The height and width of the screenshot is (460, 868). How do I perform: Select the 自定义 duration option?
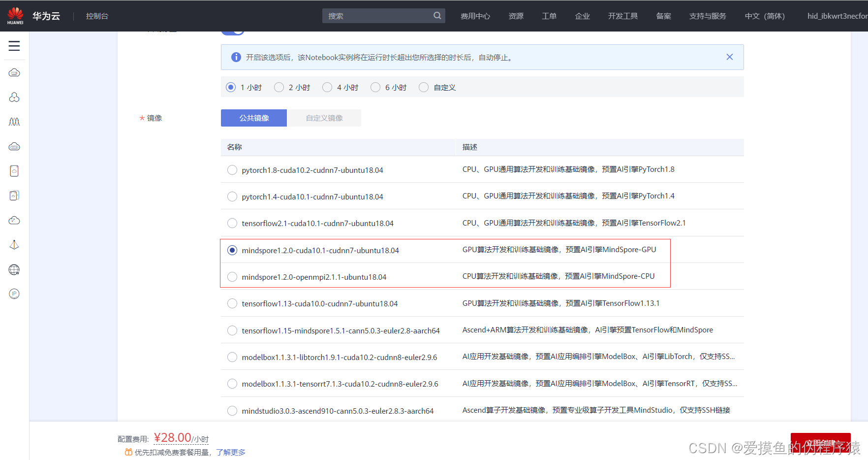(424, 87)
